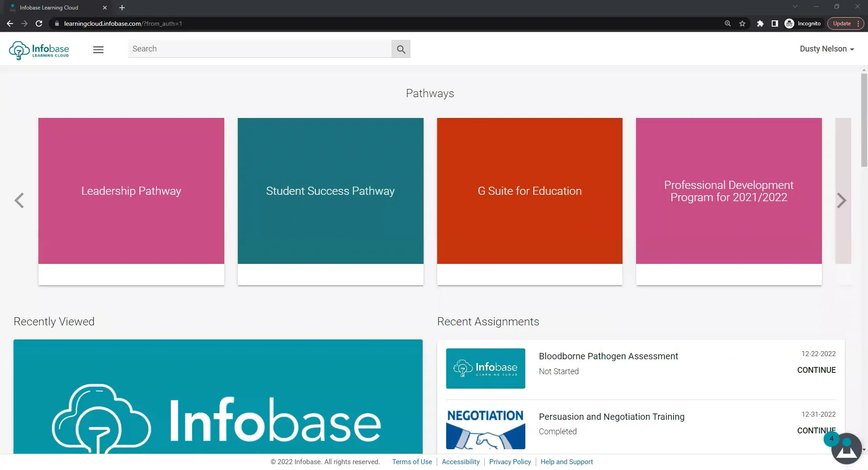Click the search magnifier icon

401,48
